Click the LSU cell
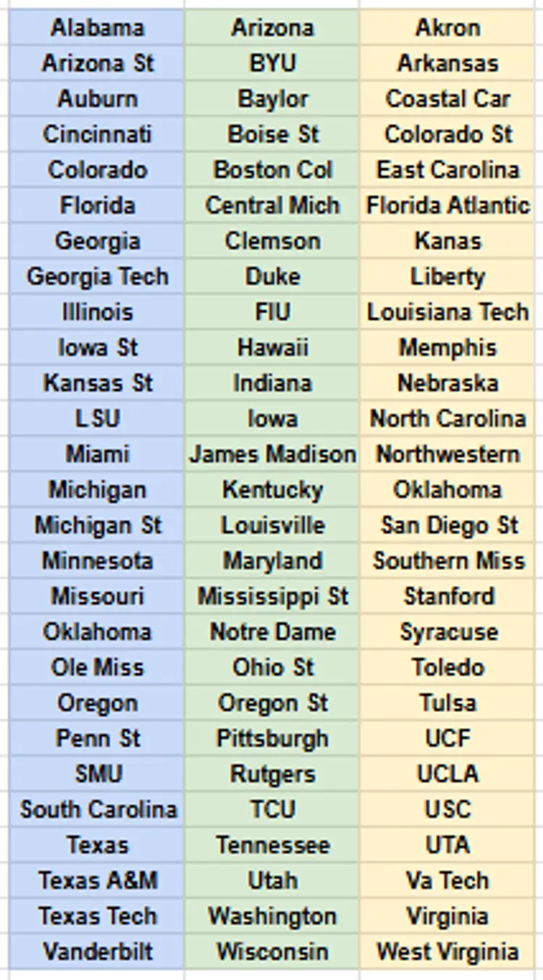Image resolution: width=543 pixels, height=980 pixels. point(97,418)
